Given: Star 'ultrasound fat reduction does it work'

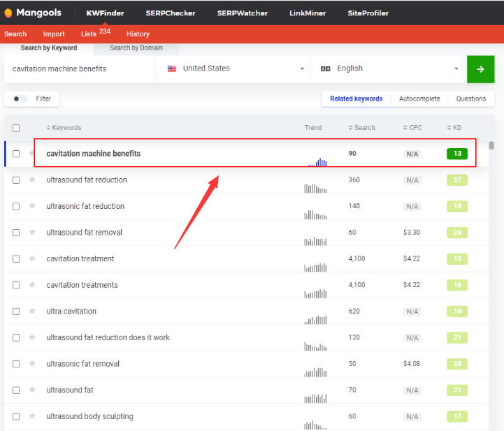Looking at the screenshot, I should click(32, 337).
